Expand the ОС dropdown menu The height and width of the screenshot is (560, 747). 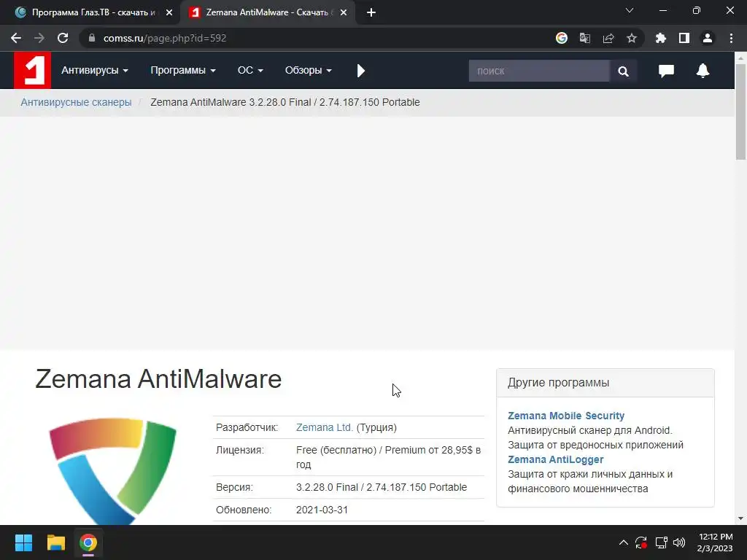click(x=250, y=71)
